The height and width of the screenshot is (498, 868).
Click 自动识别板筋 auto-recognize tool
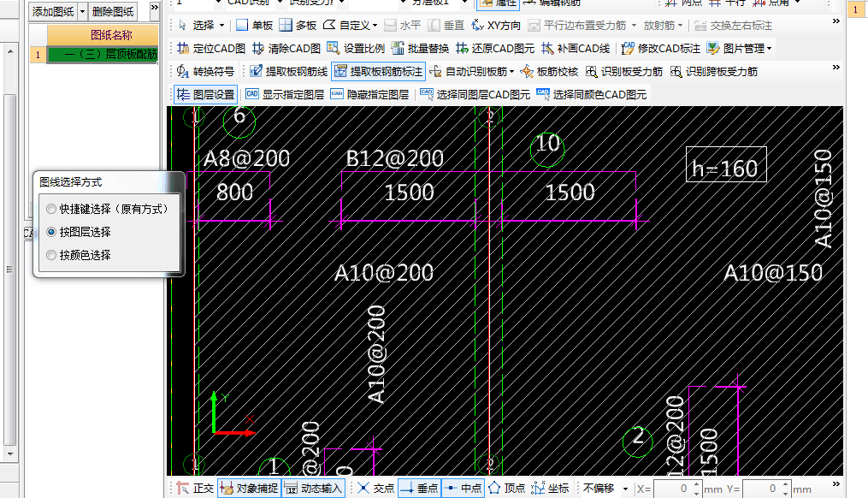469,72
